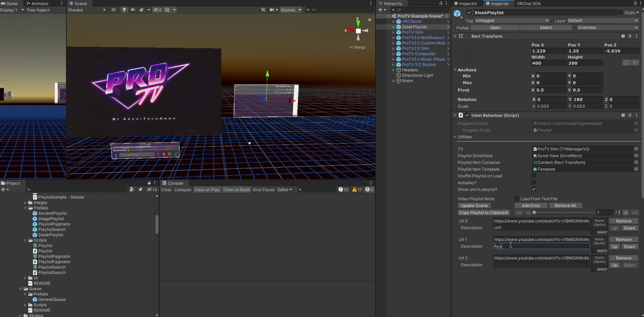Click Copy Playlist to Clipboard button
Screen dimensions: 644x317
(484, 213)
